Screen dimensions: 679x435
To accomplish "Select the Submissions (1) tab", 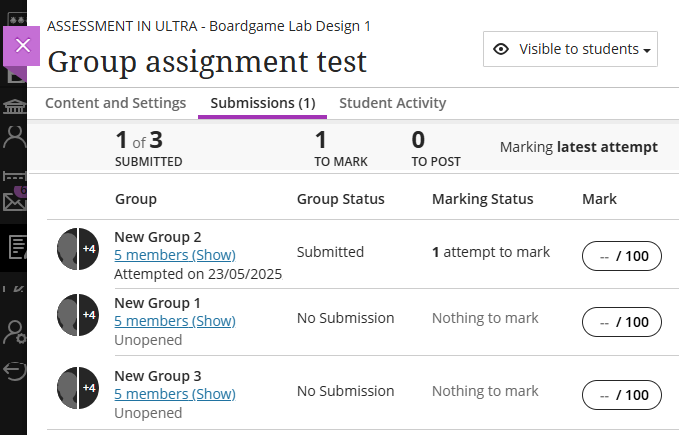I will pyautogui.click(x=263, y=103).
